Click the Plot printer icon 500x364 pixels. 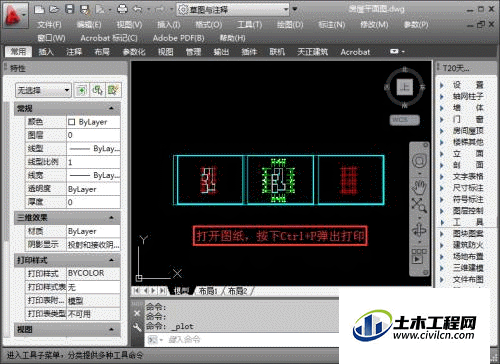coord(122,9)
